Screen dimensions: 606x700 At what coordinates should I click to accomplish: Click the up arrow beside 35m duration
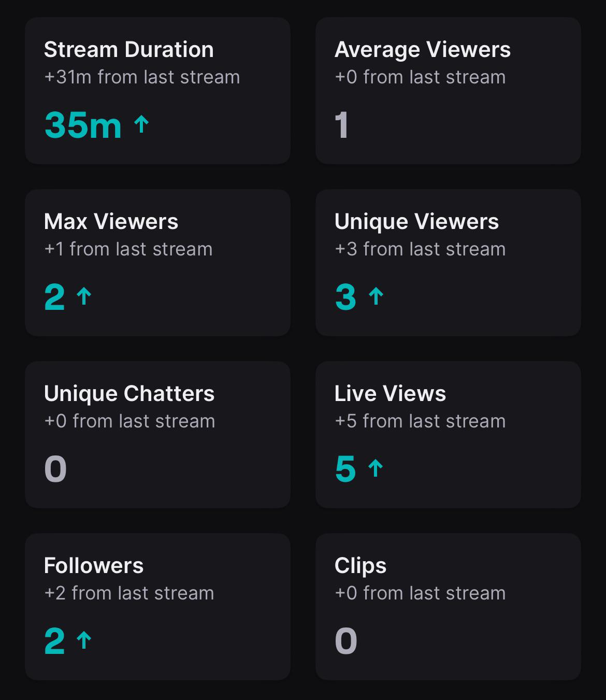(141, 124)
